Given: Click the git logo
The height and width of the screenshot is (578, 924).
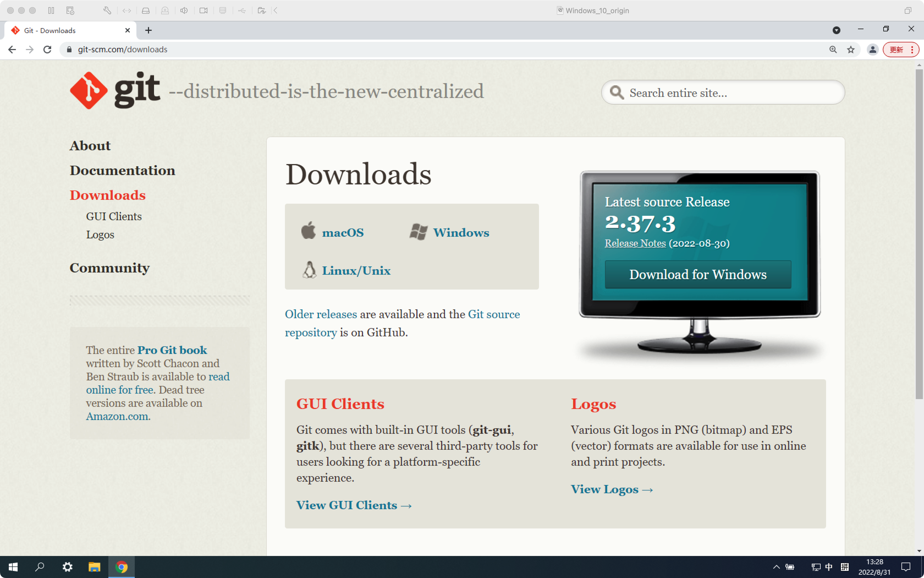Looking at the screenshot, I should 115,90.
